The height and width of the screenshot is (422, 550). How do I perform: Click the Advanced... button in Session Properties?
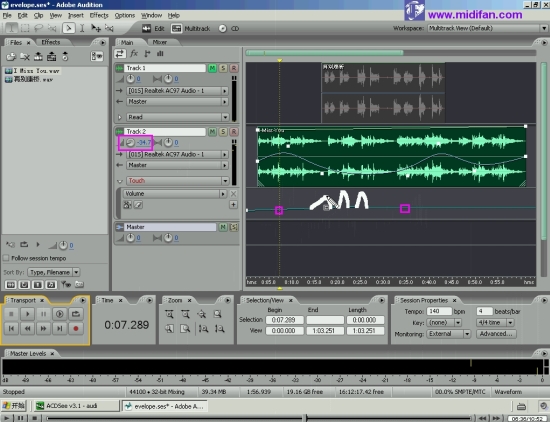496,334
